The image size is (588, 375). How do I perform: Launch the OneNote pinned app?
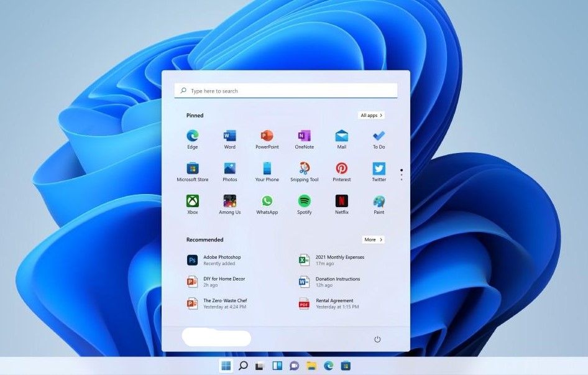click(304, 139)
